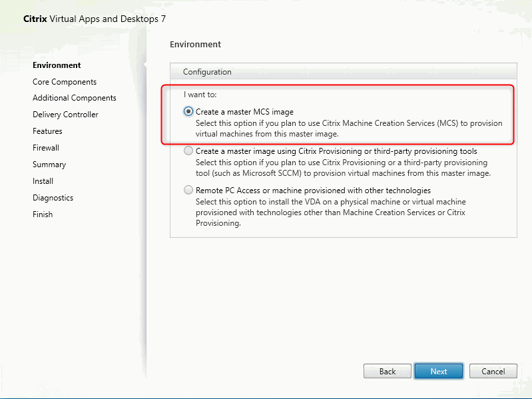This screenshot has width=532, height=399.
Task: Open the Summary step
Action: pos(49,165)
